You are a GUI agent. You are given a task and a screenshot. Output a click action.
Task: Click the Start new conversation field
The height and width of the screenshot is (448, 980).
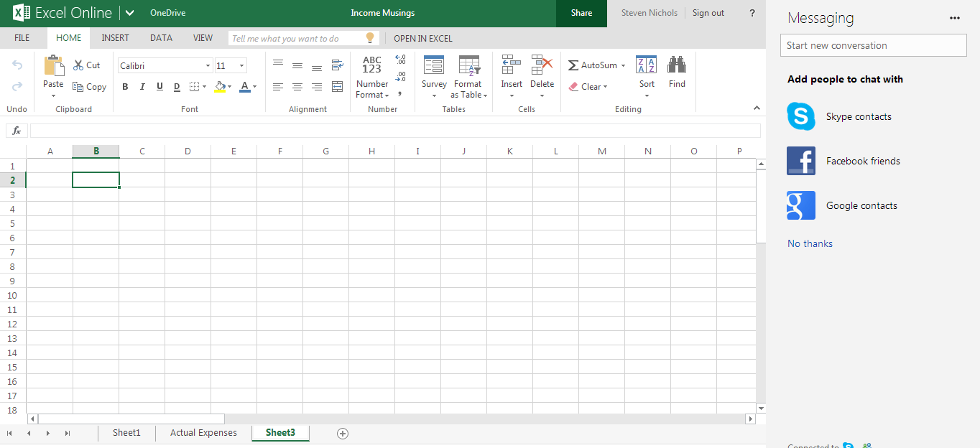tap(873, 45)
